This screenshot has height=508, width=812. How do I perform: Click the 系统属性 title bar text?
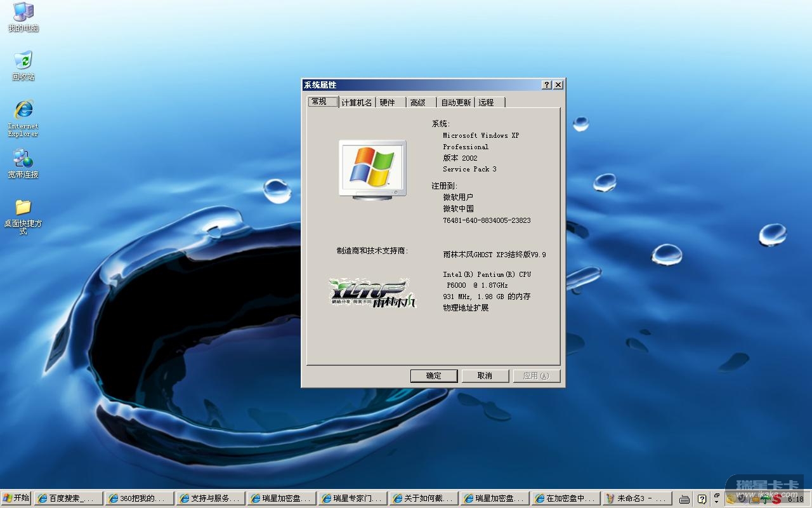click(320, 85)
